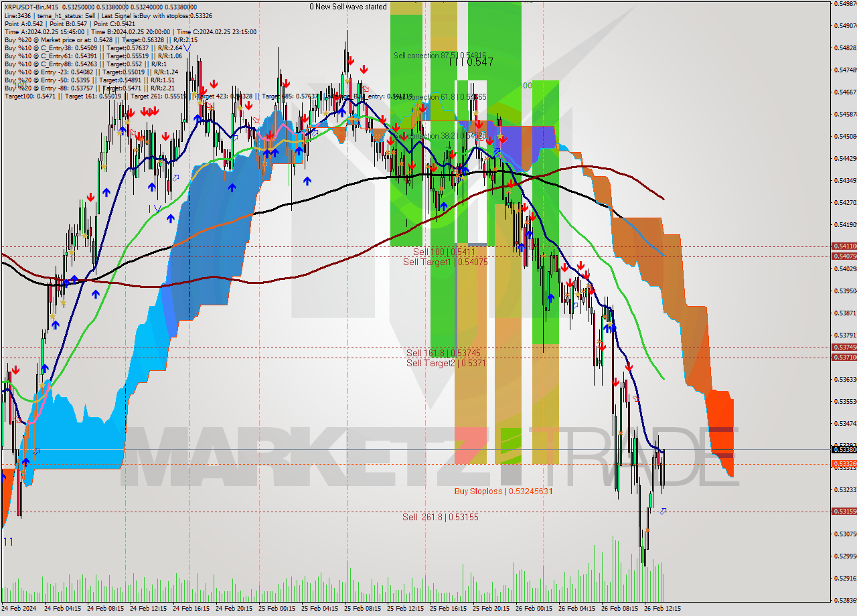This screenshot has width=857, height=616.
Task: Click '25 Feb 08:15' on the time axis
Action: click(x=362, y=609)
